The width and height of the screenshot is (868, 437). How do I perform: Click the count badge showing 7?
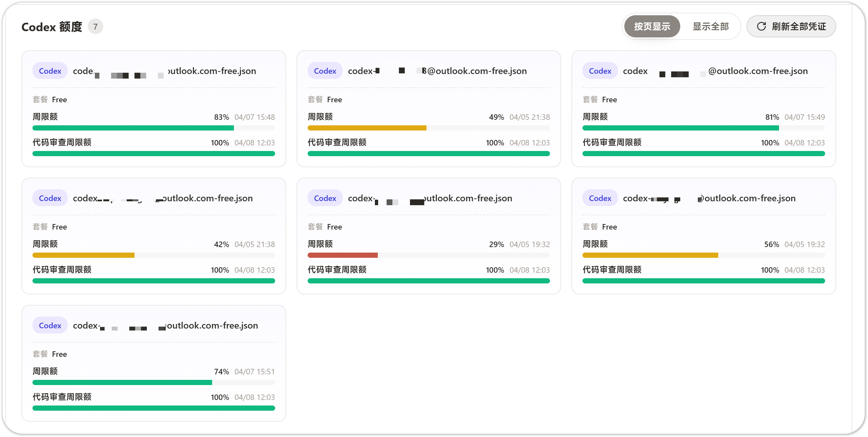96,27
